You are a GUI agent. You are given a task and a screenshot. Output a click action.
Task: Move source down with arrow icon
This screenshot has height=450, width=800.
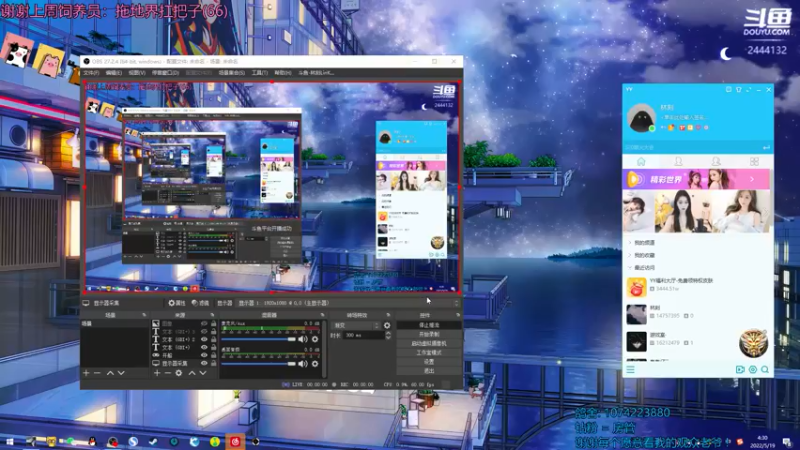pos(203,373)
